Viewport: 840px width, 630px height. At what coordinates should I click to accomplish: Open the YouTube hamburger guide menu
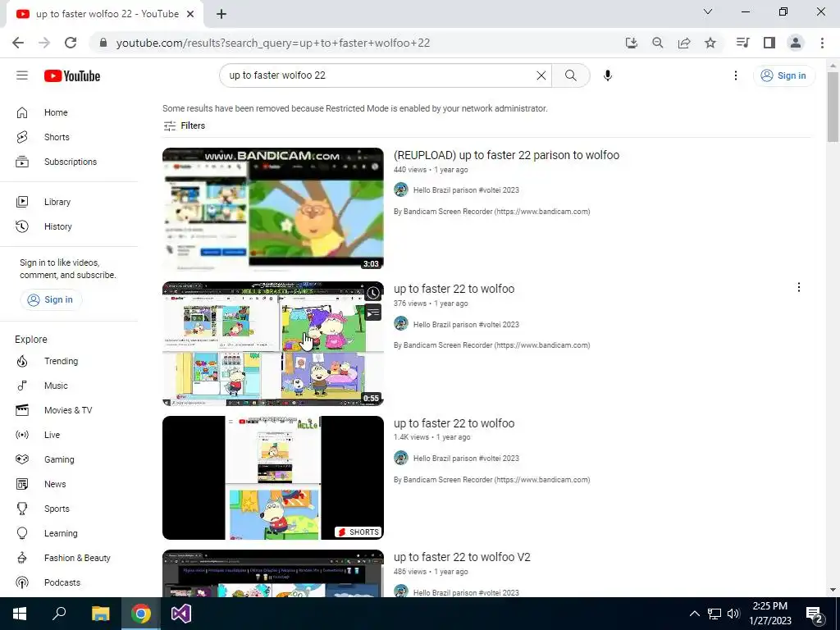coord(22,75)
